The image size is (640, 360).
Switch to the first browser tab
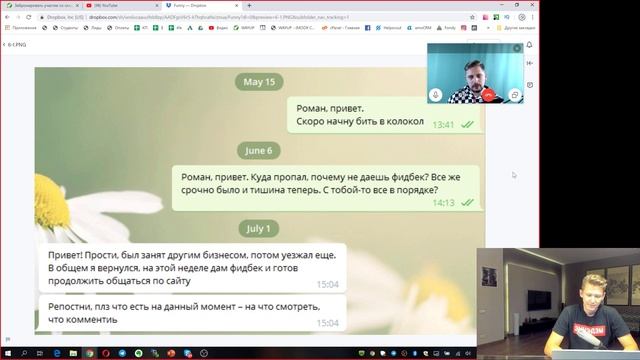(x=42, y=6)
